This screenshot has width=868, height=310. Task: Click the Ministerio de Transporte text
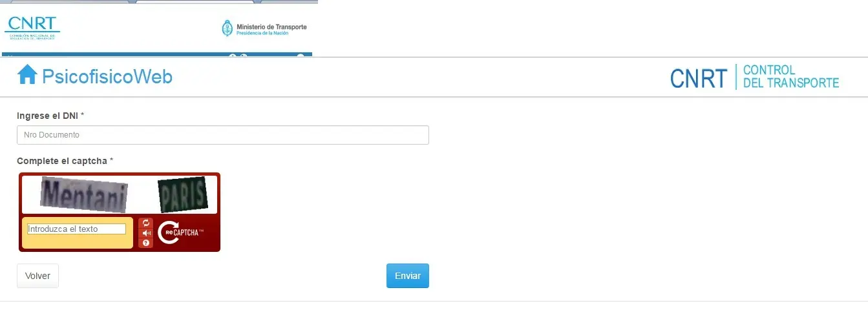pos(271,26)
